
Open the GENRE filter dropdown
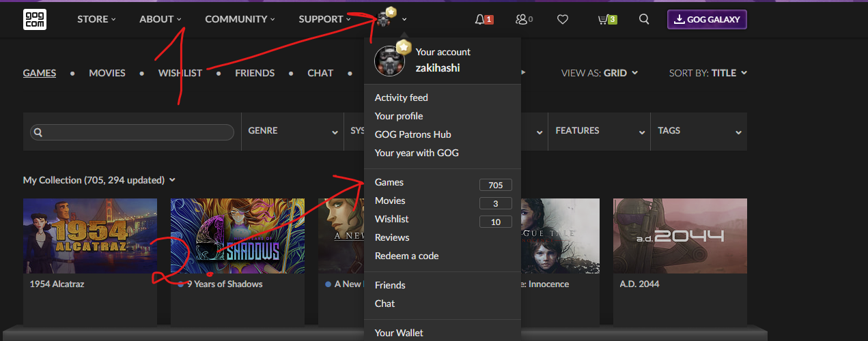[292, 131]
